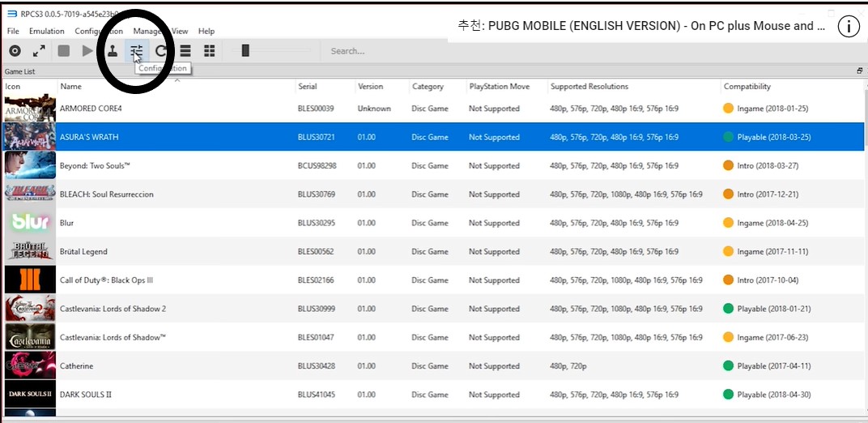Open the boot game disc icon
The height and width of the screenshot is (423, 868).
[15, 51]
